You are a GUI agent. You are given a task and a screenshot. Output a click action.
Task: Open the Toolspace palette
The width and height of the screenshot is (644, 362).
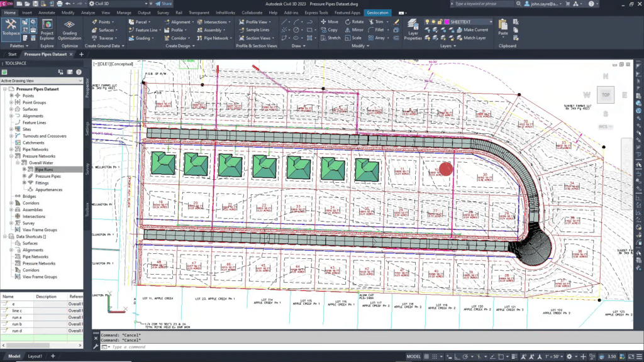pyautogui.click(x=10, y=29)
